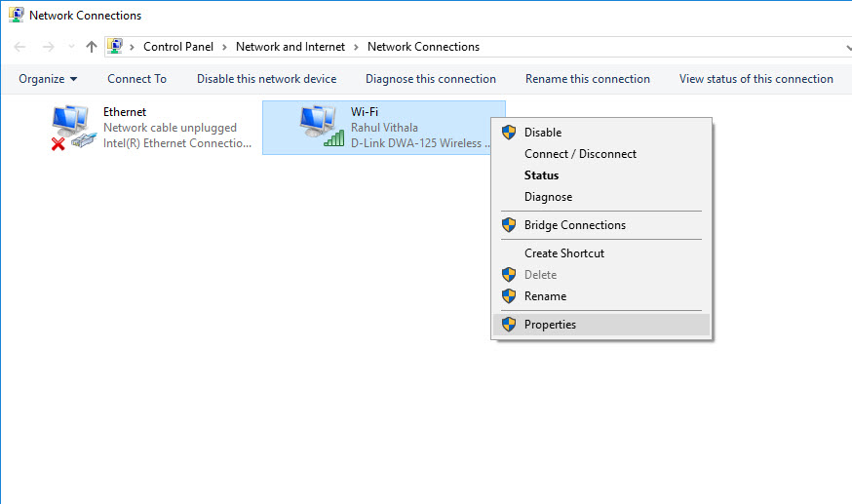
Task: Click Disable this network device
Action: [267, 79]
